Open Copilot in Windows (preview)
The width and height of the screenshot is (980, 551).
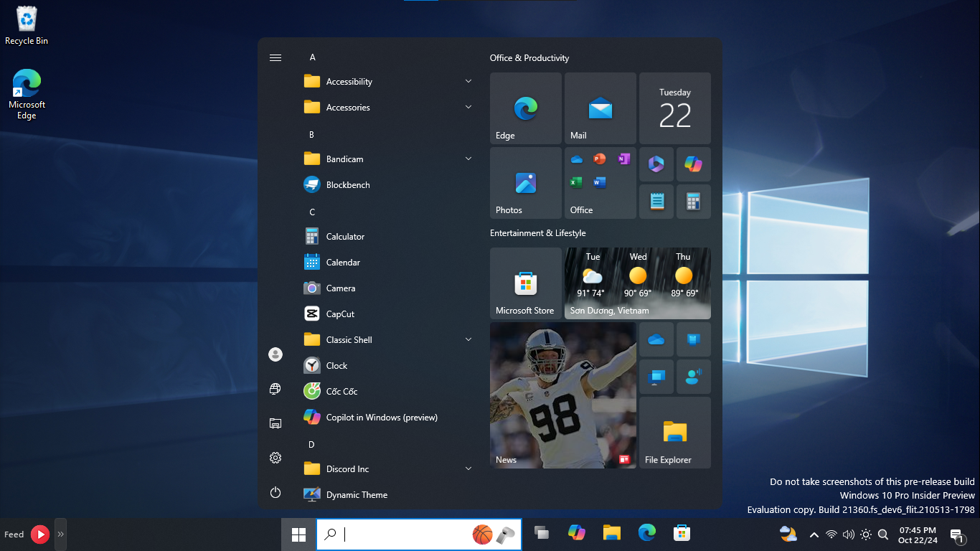click(x=389, y=417)
